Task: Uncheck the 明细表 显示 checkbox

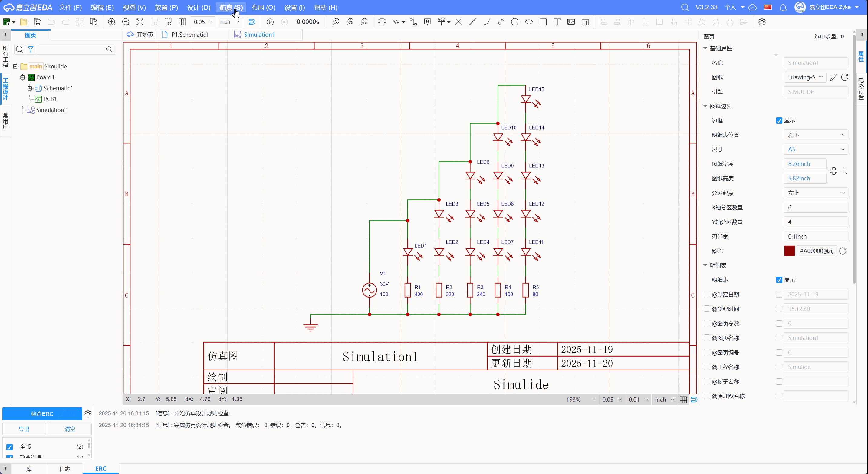Action: (x=779, y=280)
